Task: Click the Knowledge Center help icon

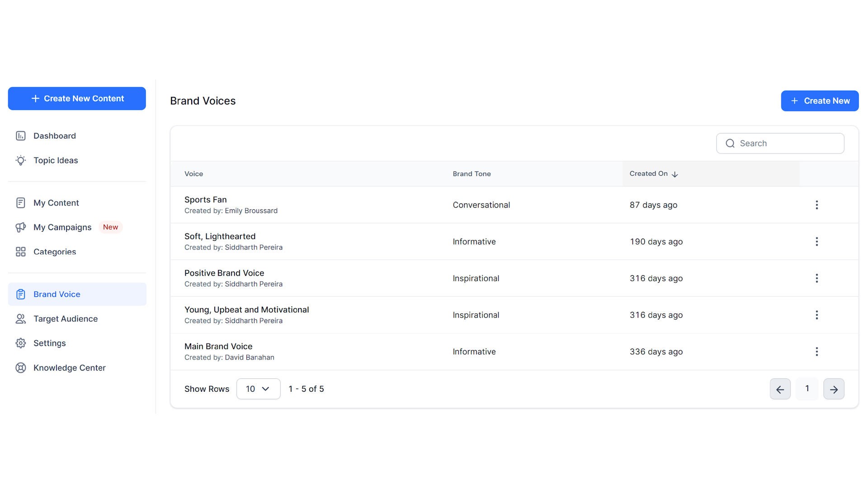Action: (21, 367)
